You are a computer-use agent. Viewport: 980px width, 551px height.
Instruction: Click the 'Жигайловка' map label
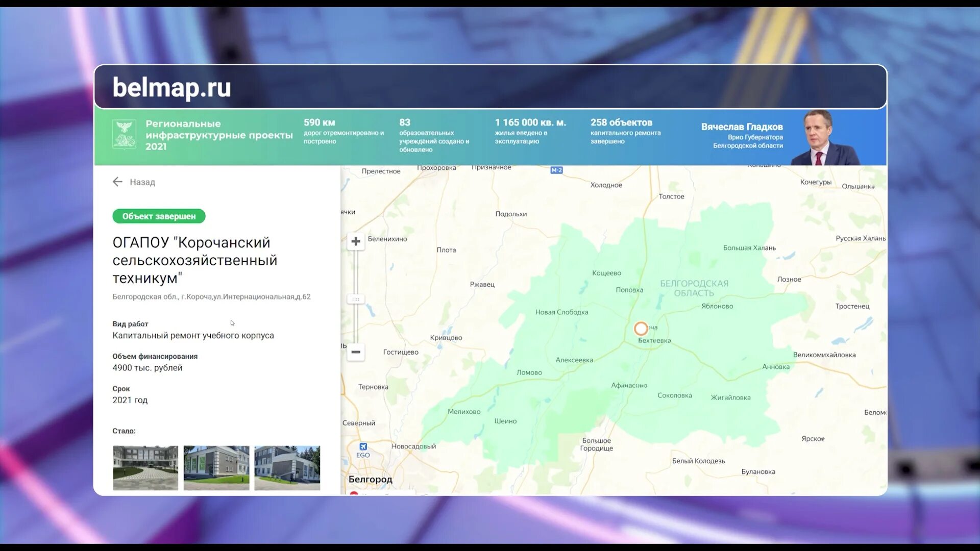point(730,398)
